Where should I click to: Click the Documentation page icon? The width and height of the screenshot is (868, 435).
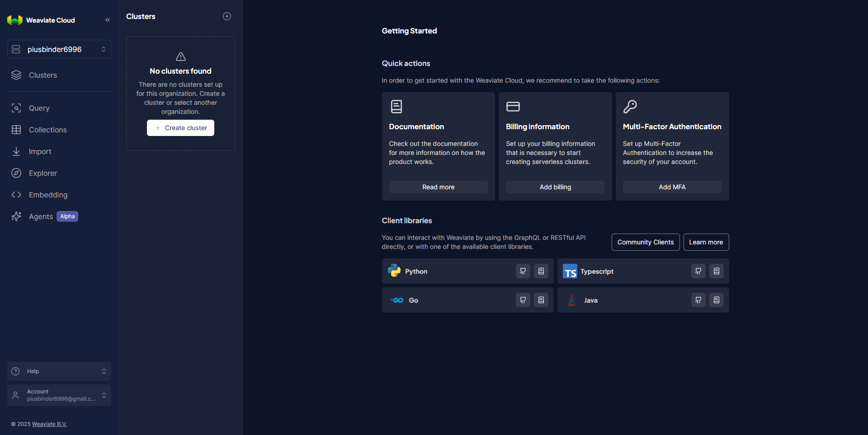pos(396,107)
